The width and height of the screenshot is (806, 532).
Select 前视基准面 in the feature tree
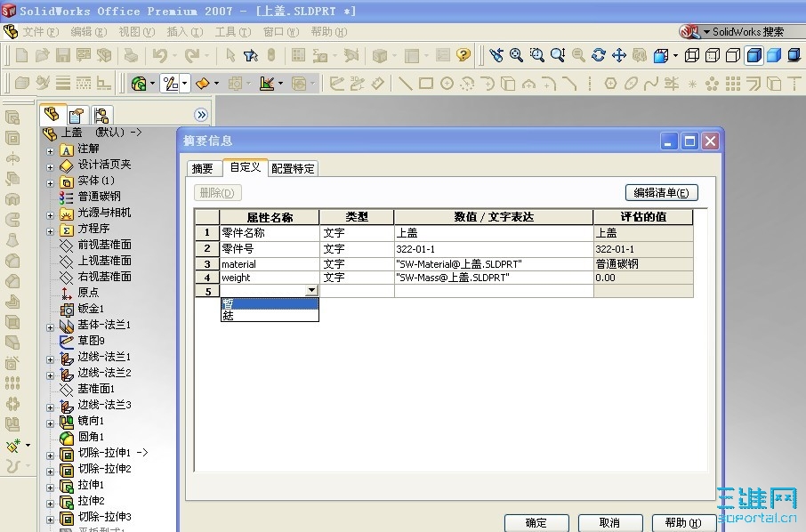(x=104, y=244)
